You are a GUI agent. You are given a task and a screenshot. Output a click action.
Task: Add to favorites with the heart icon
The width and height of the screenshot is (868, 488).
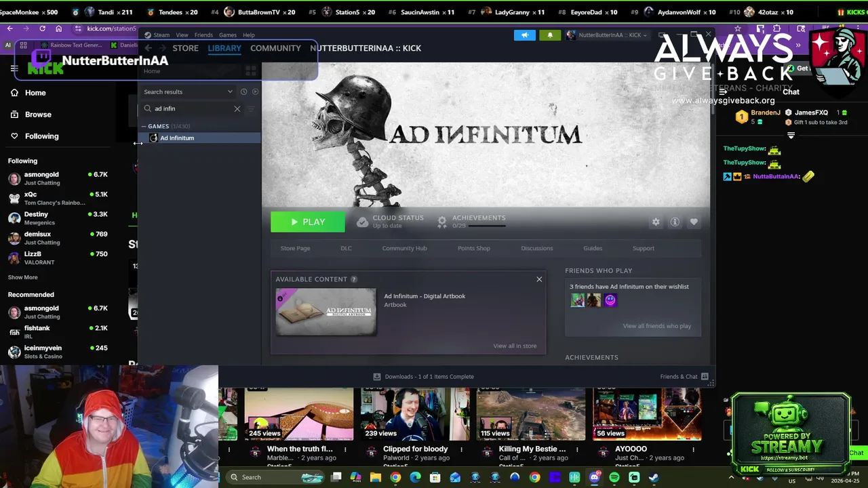click(x=694, y=222)
